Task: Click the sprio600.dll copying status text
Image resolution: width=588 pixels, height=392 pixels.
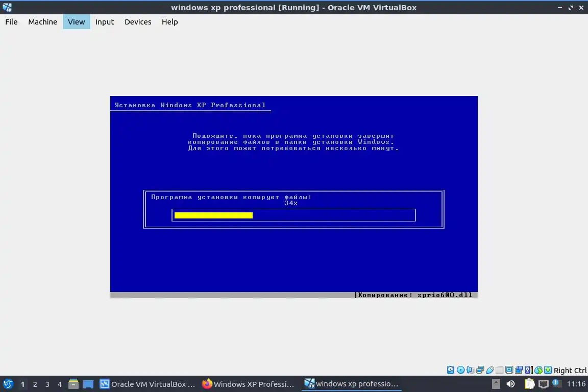Action: coord(415,295)
